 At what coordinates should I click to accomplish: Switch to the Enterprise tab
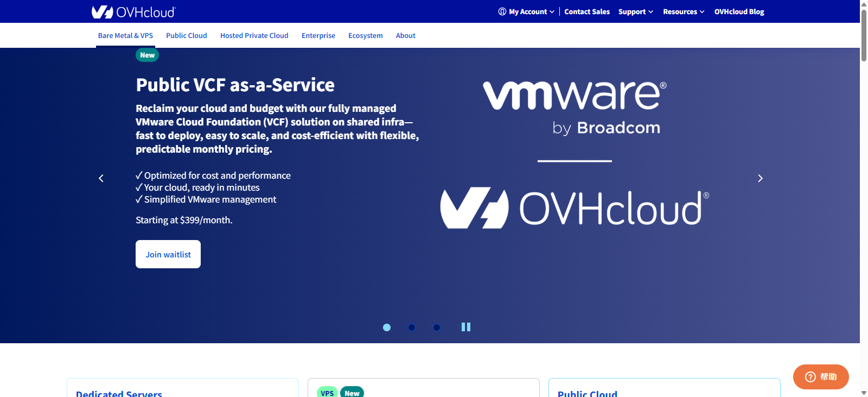318,36
